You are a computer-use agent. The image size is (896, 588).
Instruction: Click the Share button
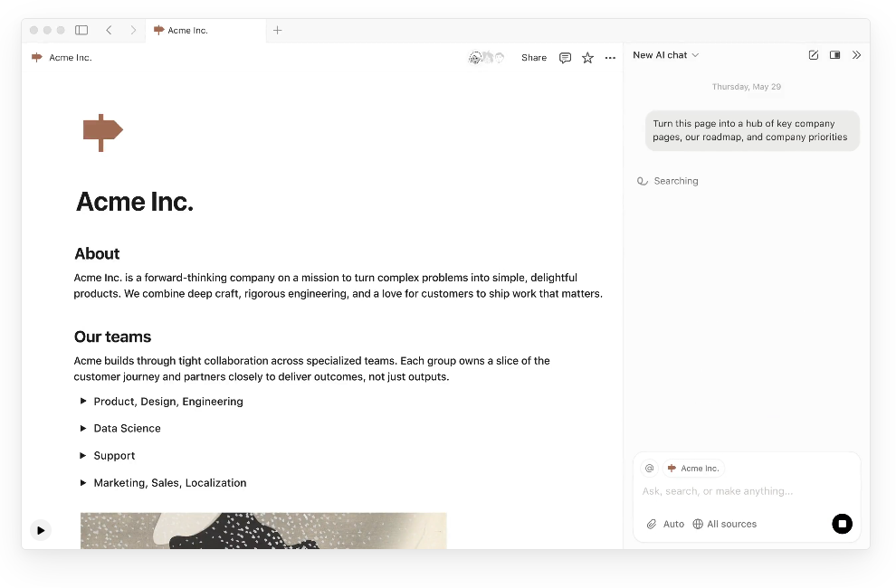click(x=534, y=58)
